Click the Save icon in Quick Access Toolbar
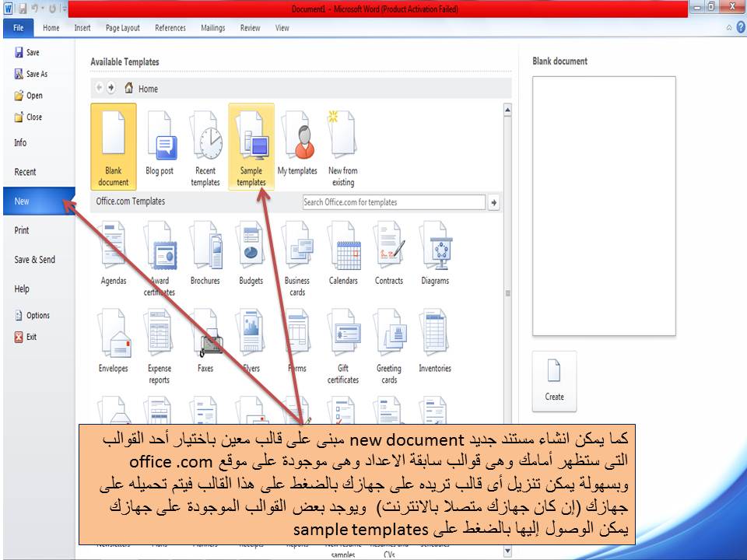Screen dimensions: 747x560 (23, 9)
